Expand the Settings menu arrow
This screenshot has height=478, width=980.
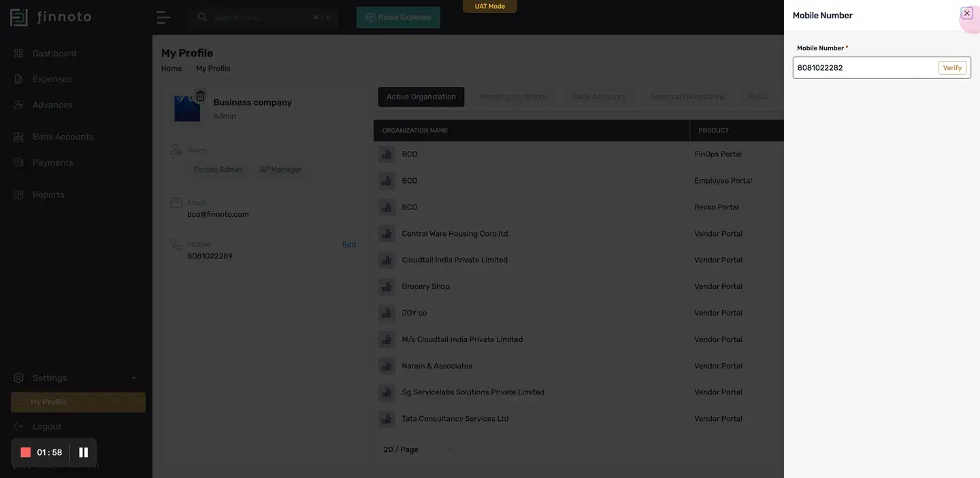(133, 378)
